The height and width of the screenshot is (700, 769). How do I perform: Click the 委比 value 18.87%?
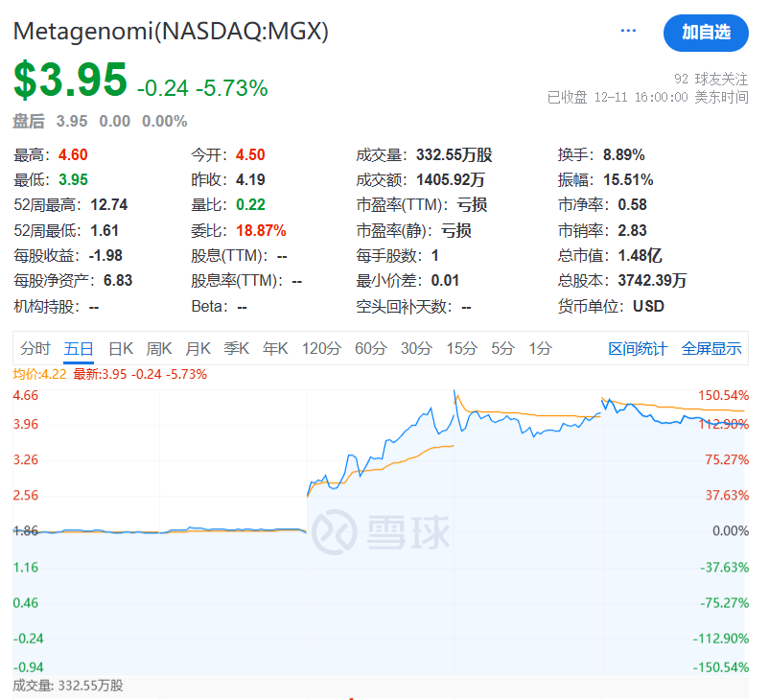tap(261, 230)
